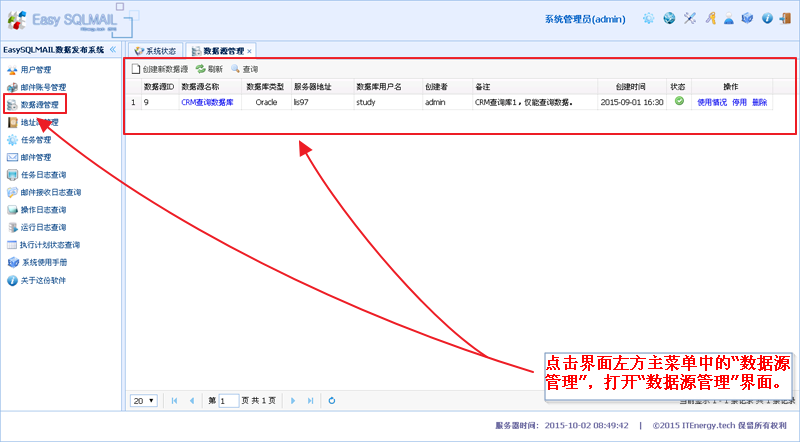Log out using the door exit icon
The image size is (800, 442).
pyautogui.click(x=785, y=19)
